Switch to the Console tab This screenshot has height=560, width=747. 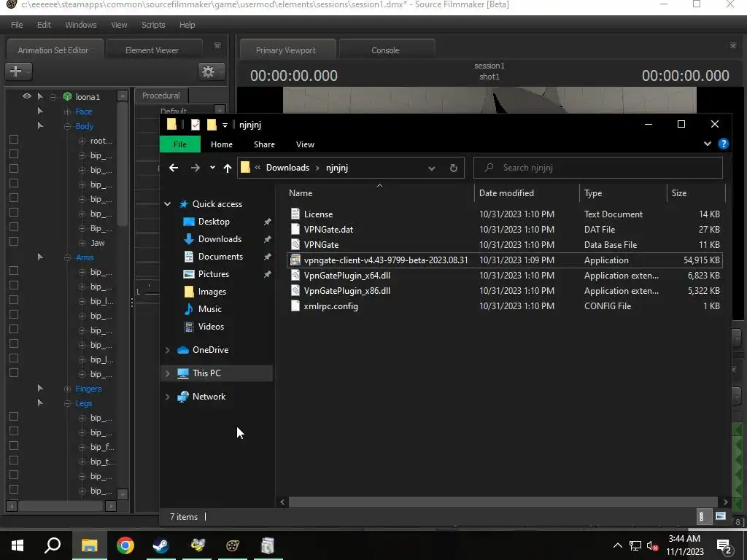pyautogui.click(x=385, y=50)
